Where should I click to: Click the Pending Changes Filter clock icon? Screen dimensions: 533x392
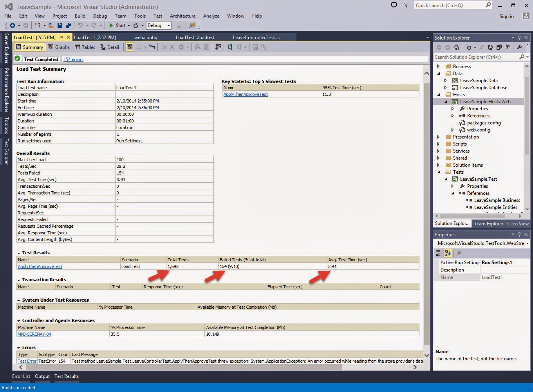469,47
